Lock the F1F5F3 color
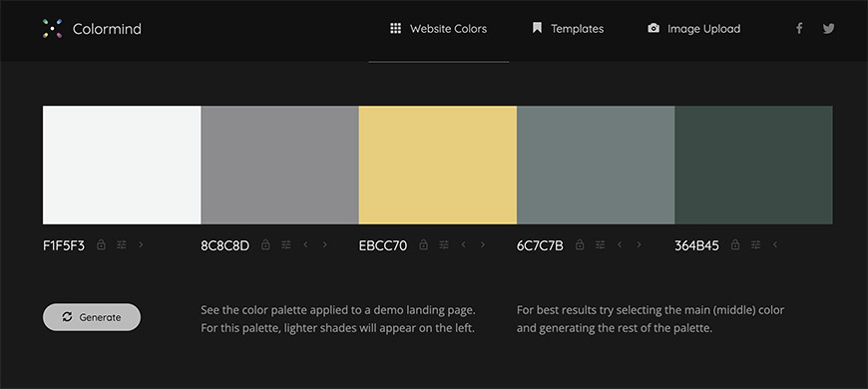This screenshot has height=389, width=868. (x=101, y=244)
